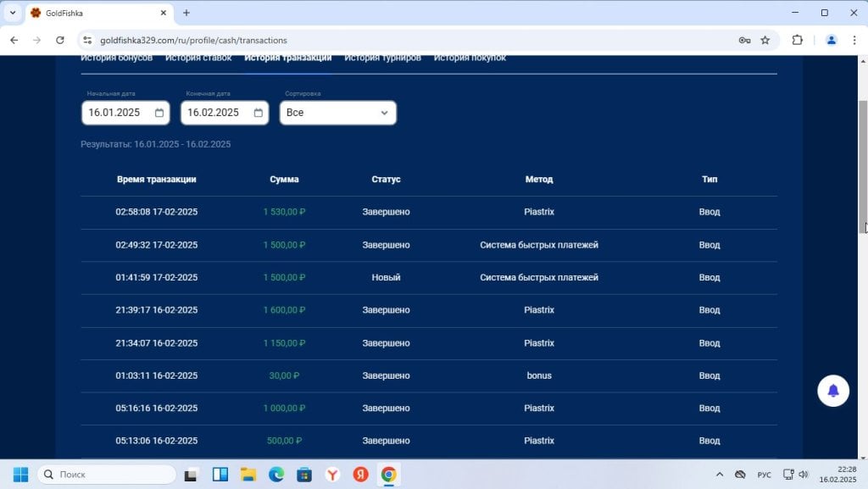Click the 500,00 ₽ amount
Screen dimensions: 868x489
click(284, 441)
